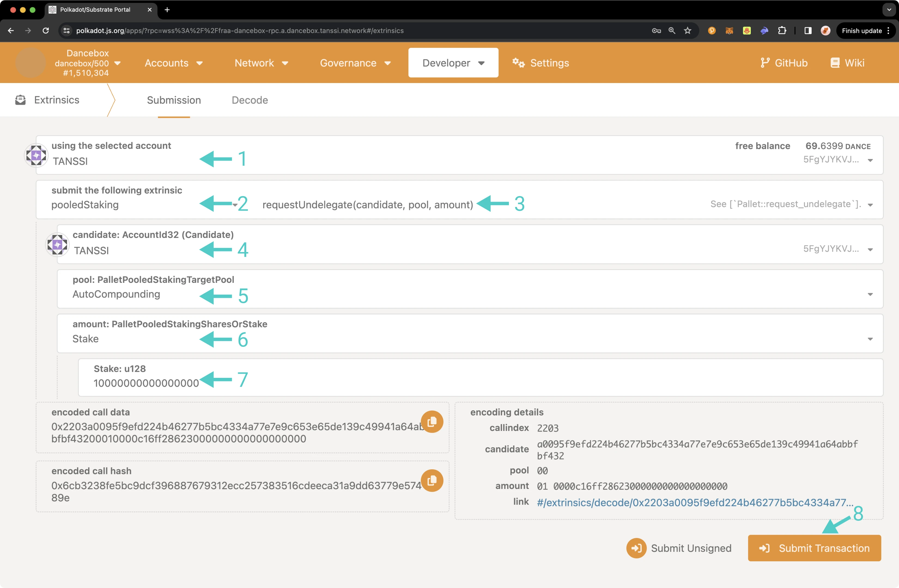The image size is (899, 588).
Task: Follow the extrinsics decode link
Action: tap(695, 502)
